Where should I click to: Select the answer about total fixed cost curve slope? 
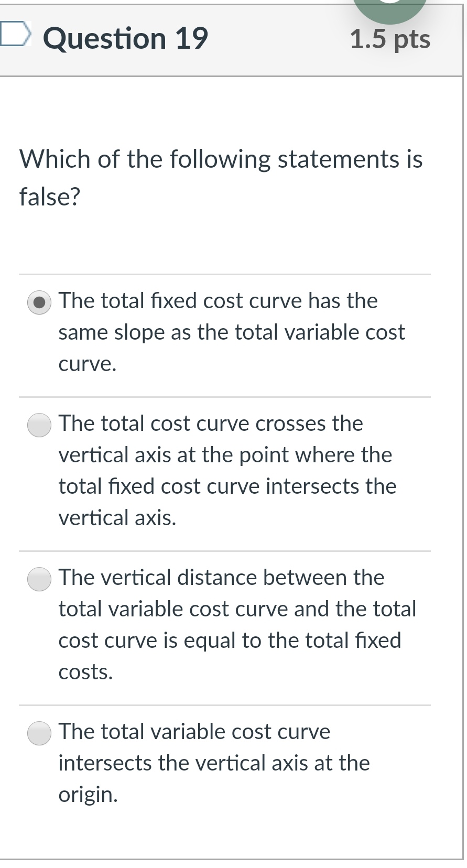point(39,302)
